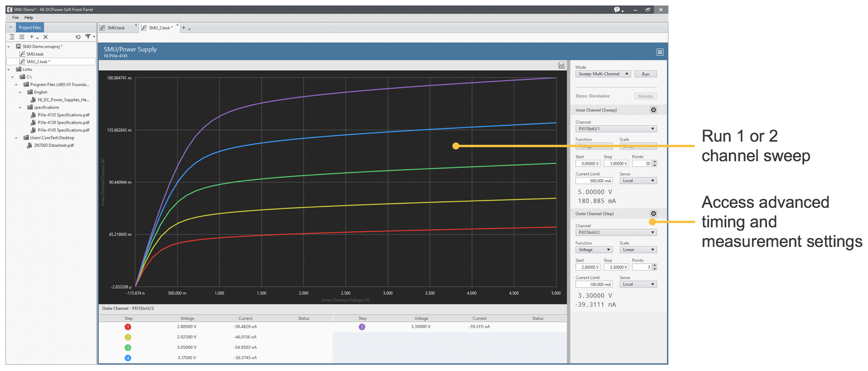868x371 pixels.
Task: Collapse the Links folder in the tree
Action: [x=9, y=70]
